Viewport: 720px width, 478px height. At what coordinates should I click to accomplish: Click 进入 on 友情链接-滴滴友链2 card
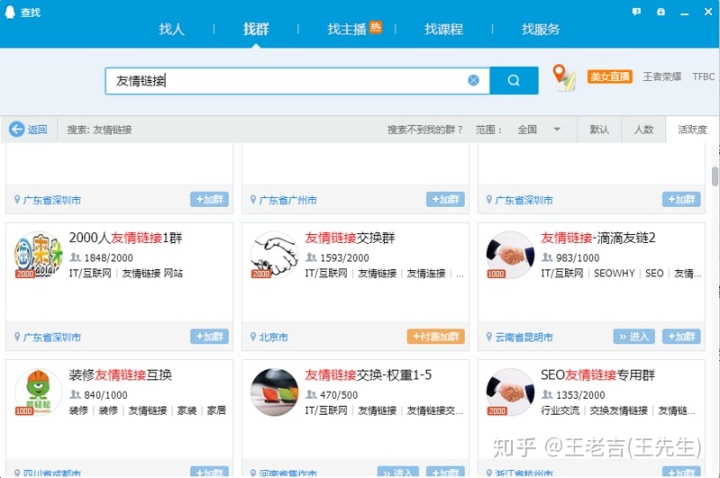[635, 337]
